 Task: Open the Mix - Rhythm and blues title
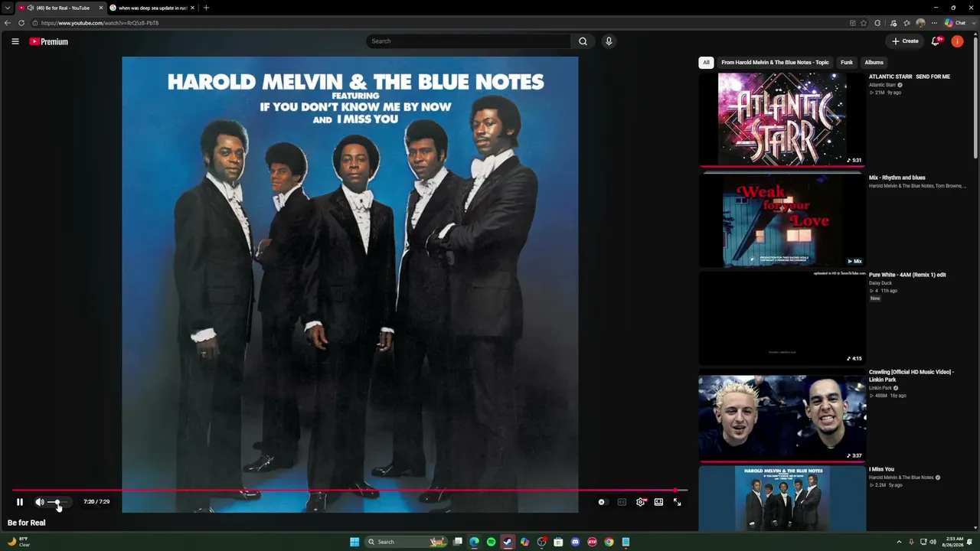897,178
